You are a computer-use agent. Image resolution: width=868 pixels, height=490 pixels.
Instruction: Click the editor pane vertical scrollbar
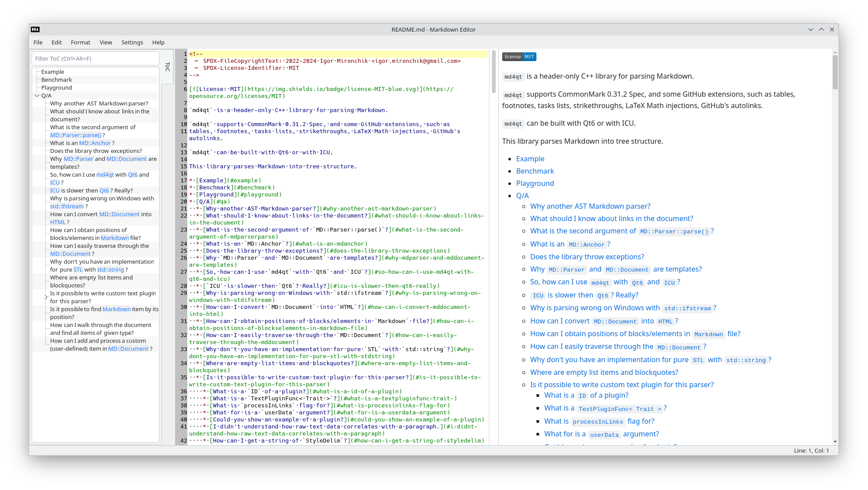[x=493, y=72]
